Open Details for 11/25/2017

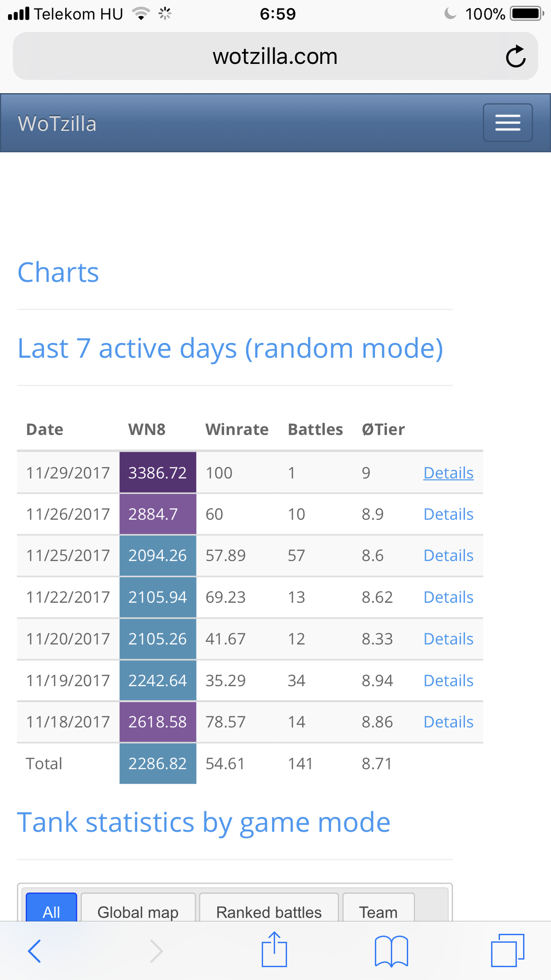click(448, 555)
